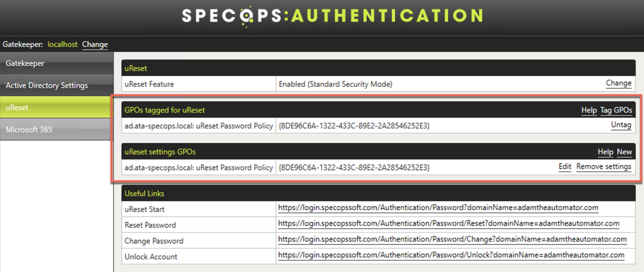Open Help for uReset settings GPOs
Screen dimensions: 644x272
[605, 152]
